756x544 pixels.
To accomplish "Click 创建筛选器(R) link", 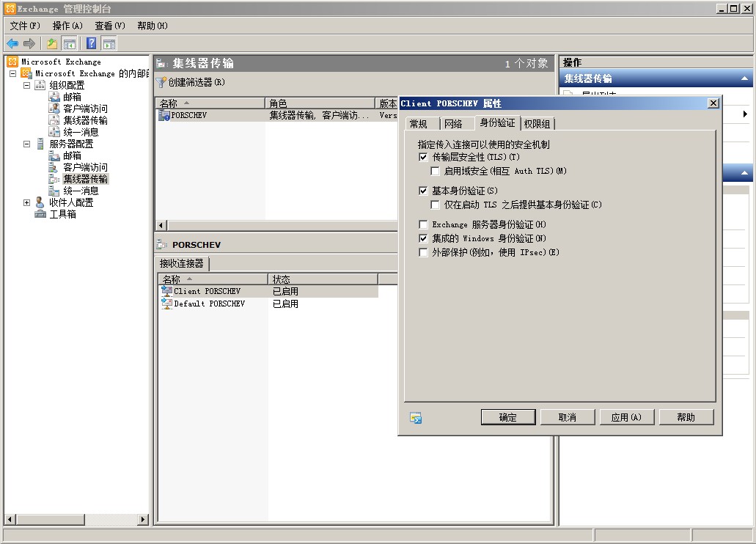I will click(x=197, y=82).
